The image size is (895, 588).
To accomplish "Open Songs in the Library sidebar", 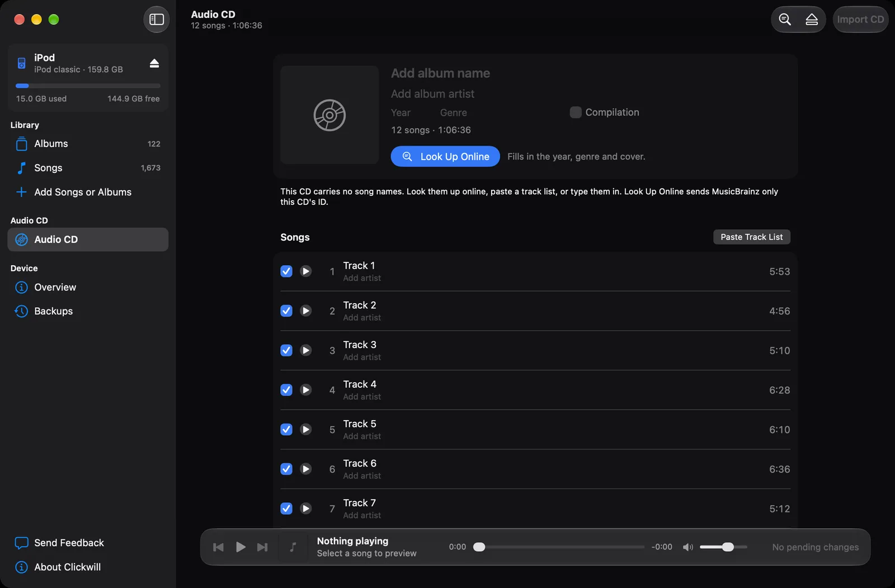I will (x=88, y=168).
